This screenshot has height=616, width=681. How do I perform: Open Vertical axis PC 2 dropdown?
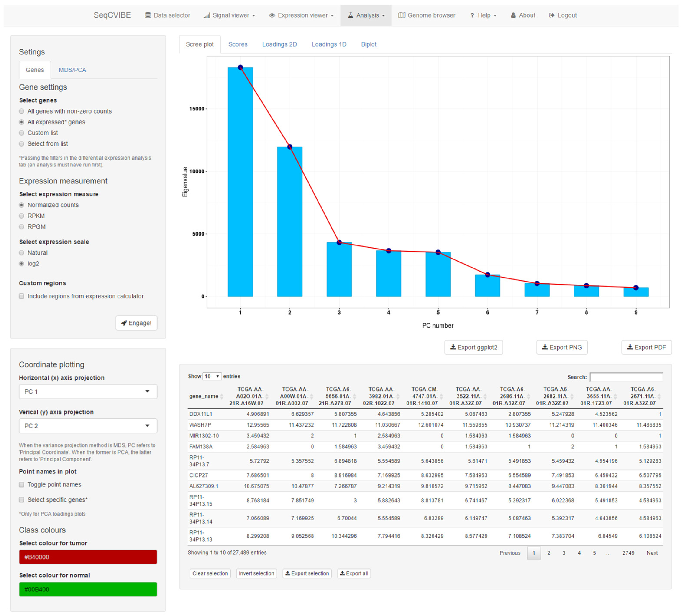[x=88, y=426]
